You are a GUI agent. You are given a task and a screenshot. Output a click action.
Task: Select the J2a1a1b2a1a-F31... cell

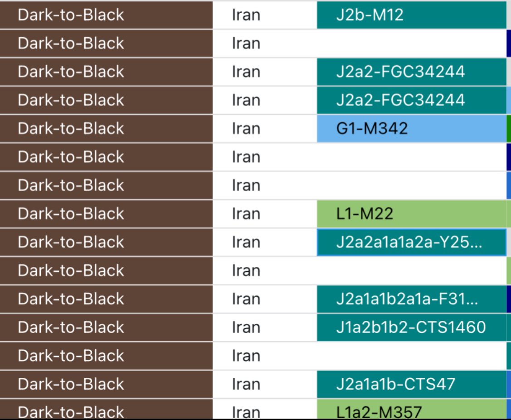[x=412, y=299]
